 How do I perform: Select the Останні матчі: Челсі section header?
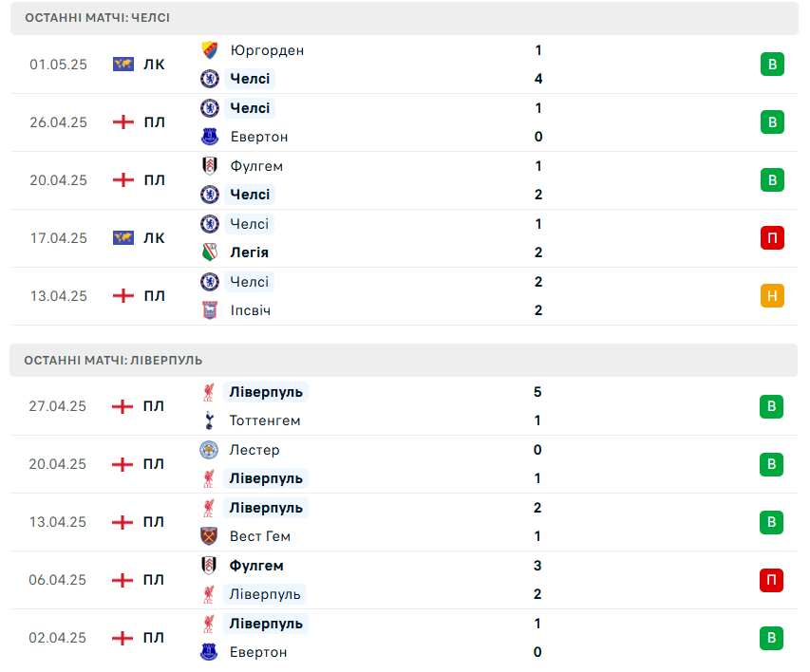[x=405, y=18]
